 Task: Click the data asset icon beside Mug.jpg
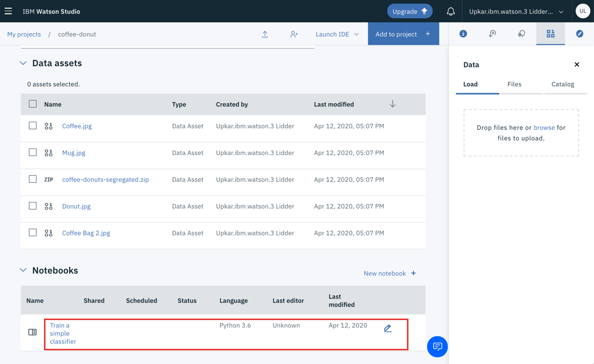49,153
